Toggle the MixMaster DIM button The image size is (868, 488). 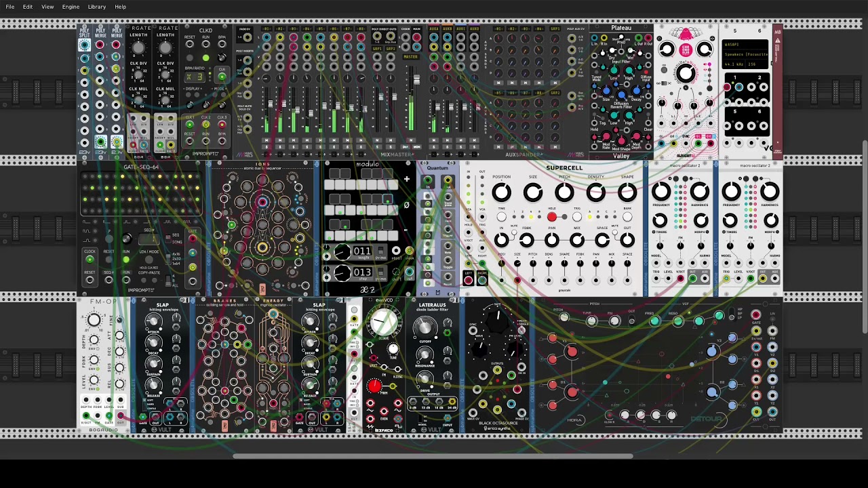tap(406, 147)
